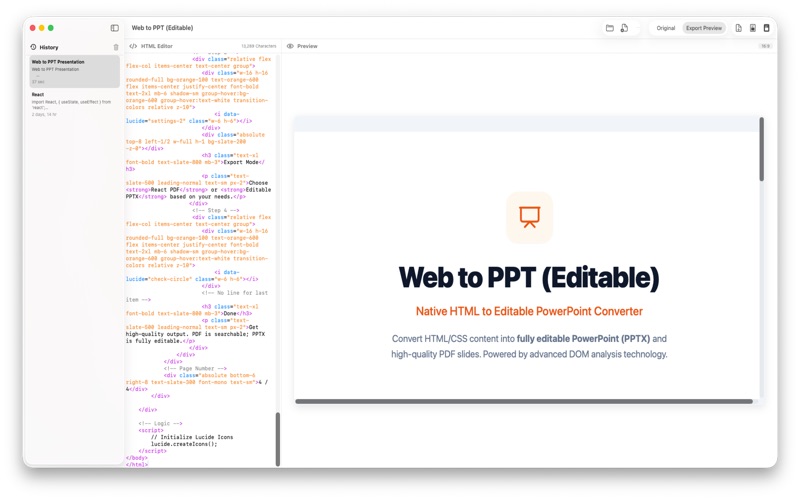Switch to the Original view tab
This screenshot has width=800, height=500.
[x=665, y=28]
